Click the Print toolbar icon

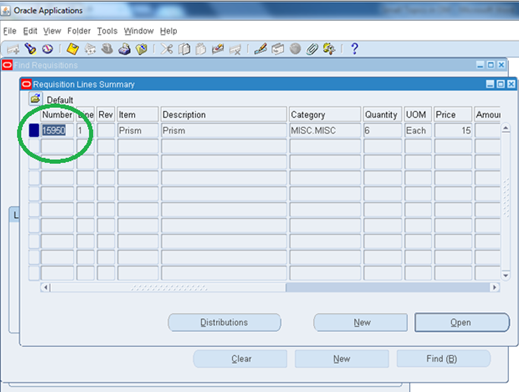[x=124, y=49]
